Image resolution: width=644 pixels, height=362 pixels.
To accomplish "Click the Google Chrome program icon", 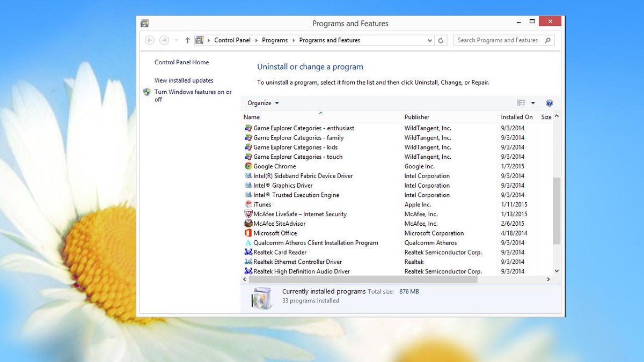I will pyautogui.click(x=248, y=166).
